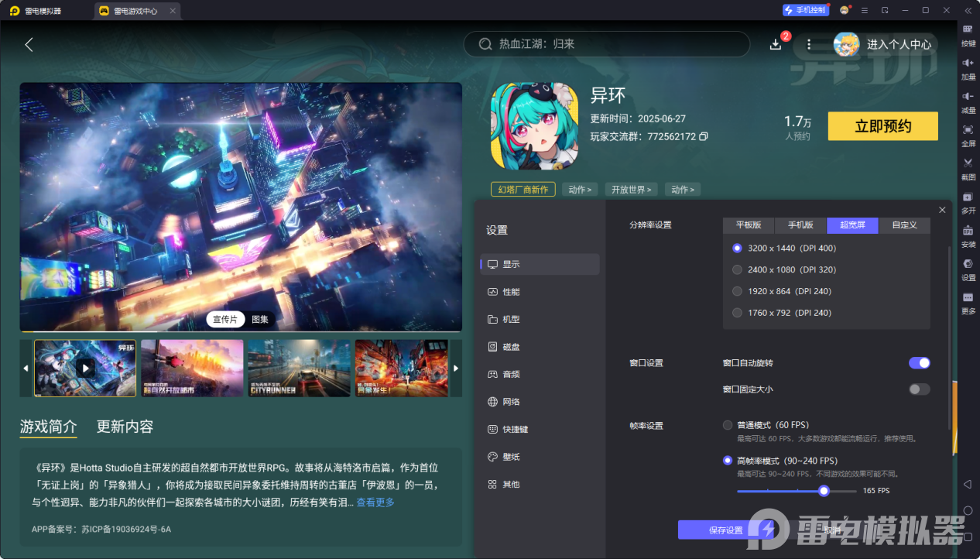The width and height of the screenshot is (980, 559).
Task: Select the 图集 gallery tab
Action: (x=260, y=319)
